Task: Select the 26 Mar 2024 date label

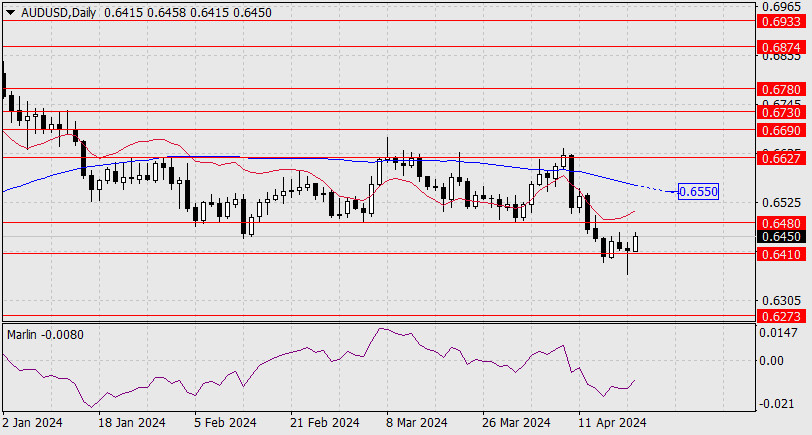Action: coord(516,423)
